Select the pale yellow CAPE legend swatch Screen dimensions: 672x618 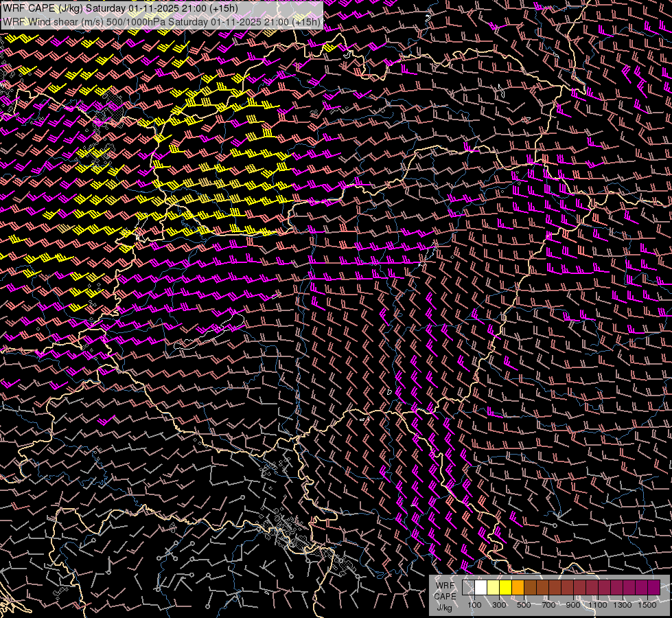494,588
